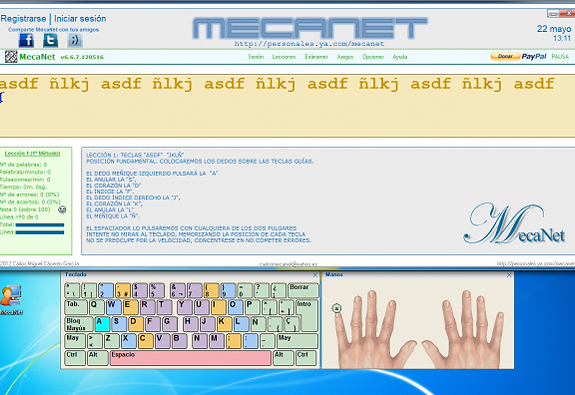
Task: Click Iniciar sesión link
Action: [80, 19]
